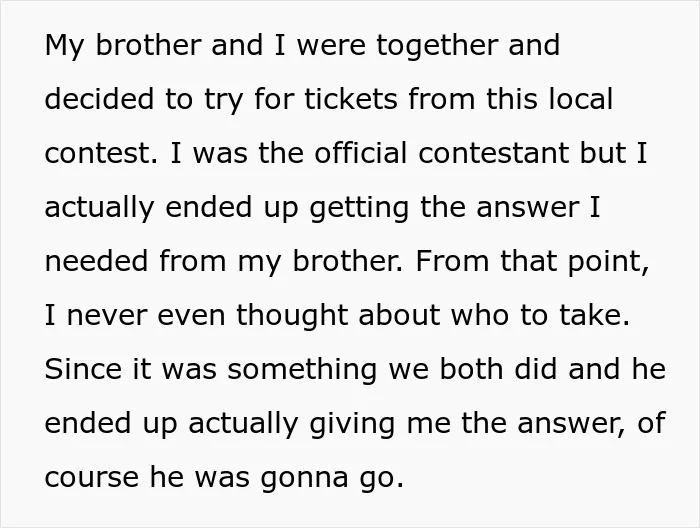Click the word "giving" in eighth line
This screenshot has height=528, width=700.
coord(352,425)
